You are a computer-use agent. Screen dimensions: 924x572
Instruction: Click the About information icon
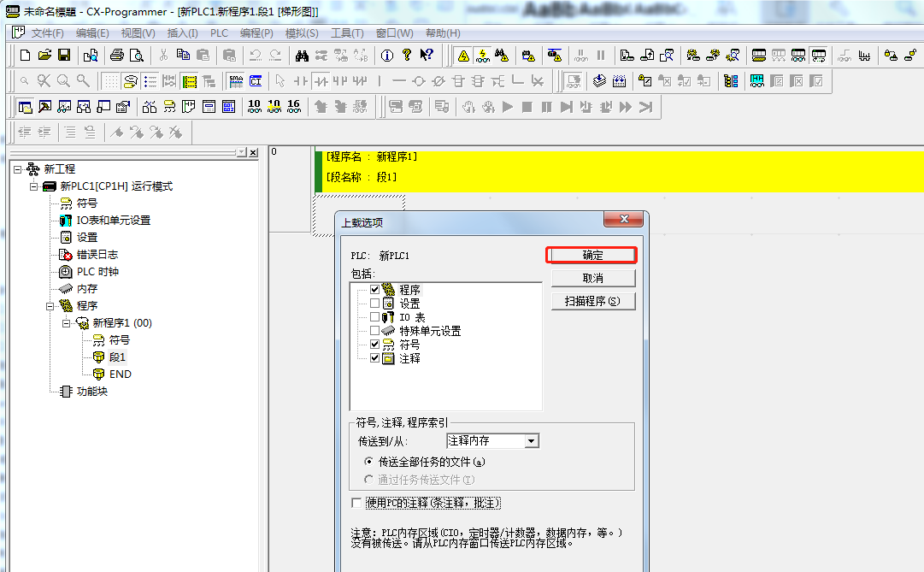(x=387, y=56)
